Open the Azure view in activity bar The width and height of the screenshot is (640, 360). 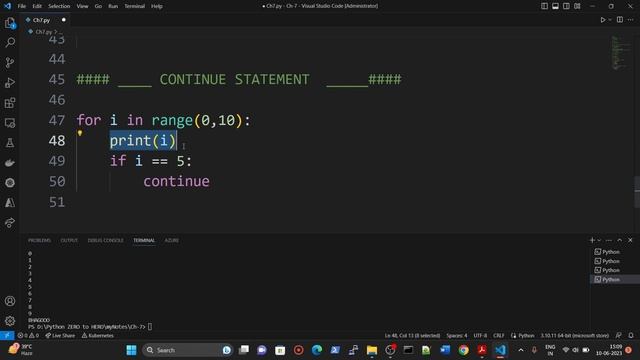pyautogui.click(x=10, y=202)
